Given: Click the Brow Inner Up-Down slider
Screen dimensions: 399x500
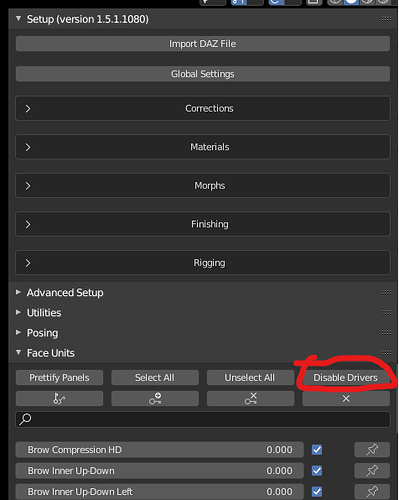Looking at the screenshot, I should pyautogui.click(x=159, y=471).
